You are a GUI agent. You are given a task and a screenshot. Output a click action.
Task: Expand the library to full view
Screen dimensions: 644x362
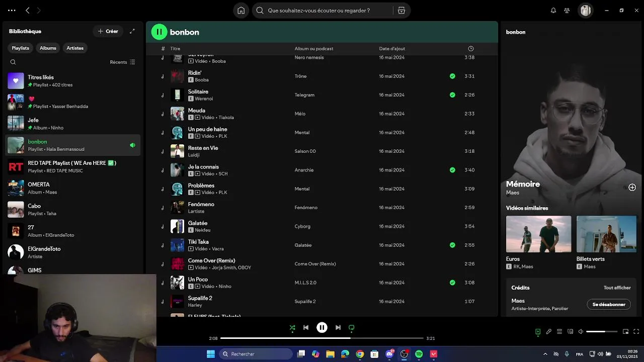tap(132, 31)
